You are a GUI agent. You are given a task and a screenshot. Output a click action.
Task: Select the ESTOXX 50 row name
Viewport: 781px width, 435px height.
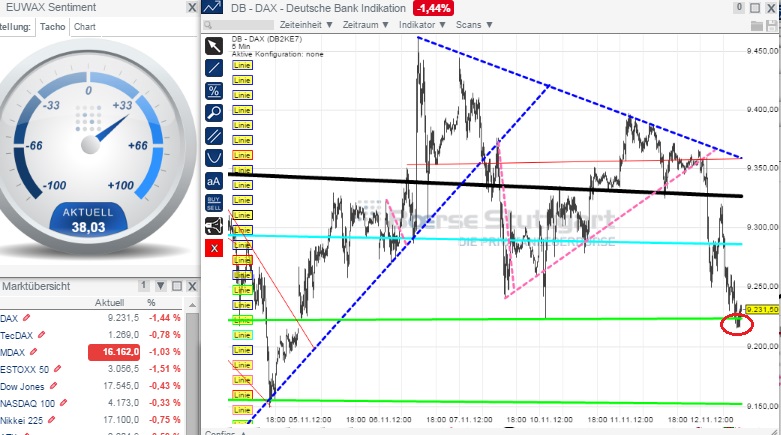[x=24, y=369]
